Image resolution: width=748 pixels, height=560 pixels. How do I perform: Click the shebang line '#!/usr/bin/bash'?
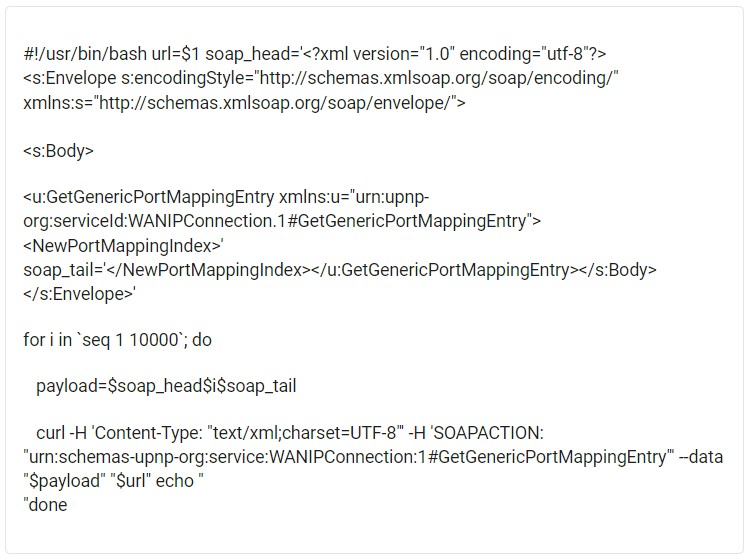[x=85, y=54]
